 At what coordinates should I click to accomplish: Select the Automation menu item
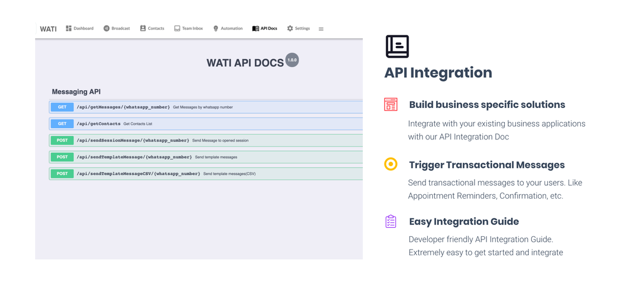pyautogui.click(x=228, y=29)
